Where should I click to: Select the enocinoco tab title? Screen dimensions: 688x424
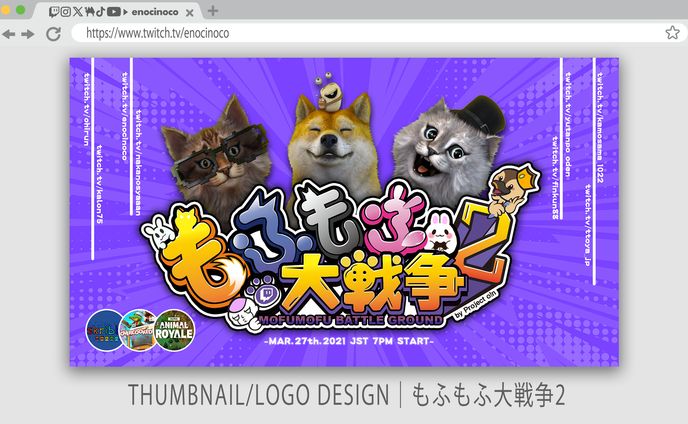[x=155, y=12]
